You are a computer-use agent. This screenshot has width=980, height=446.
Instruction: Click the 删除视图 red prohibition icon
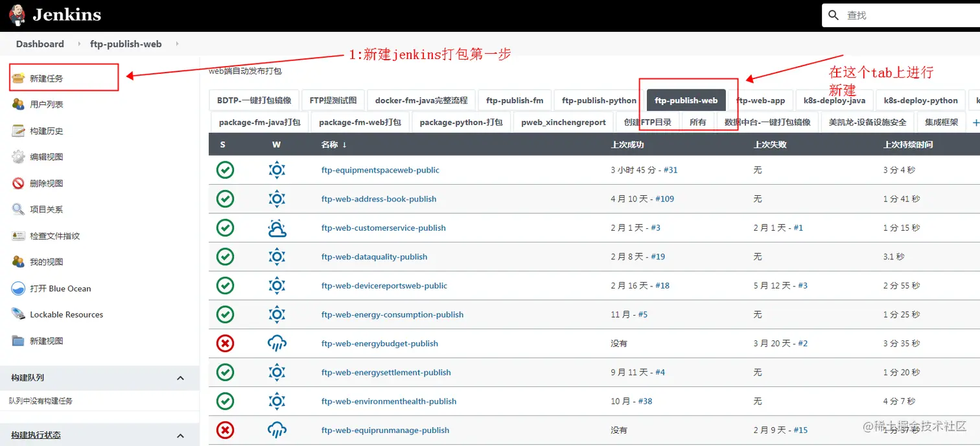tap(18, 183)
